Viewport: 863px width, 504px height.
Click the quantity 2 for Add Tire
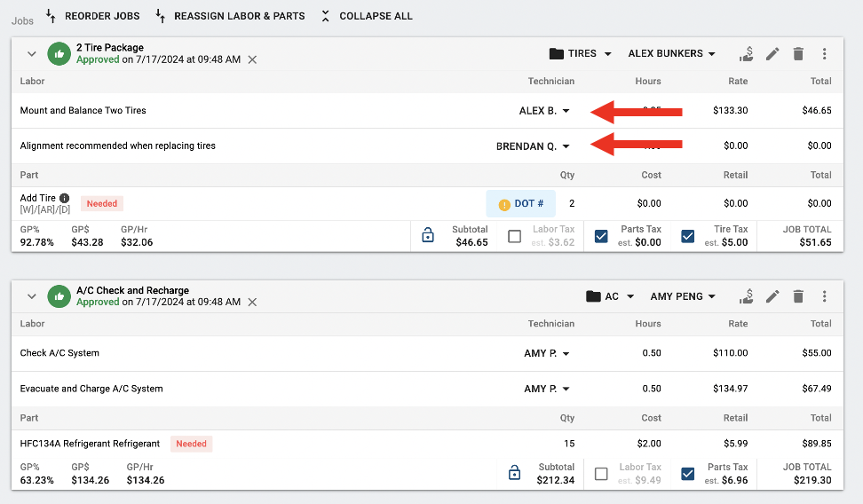click(572, 203)
